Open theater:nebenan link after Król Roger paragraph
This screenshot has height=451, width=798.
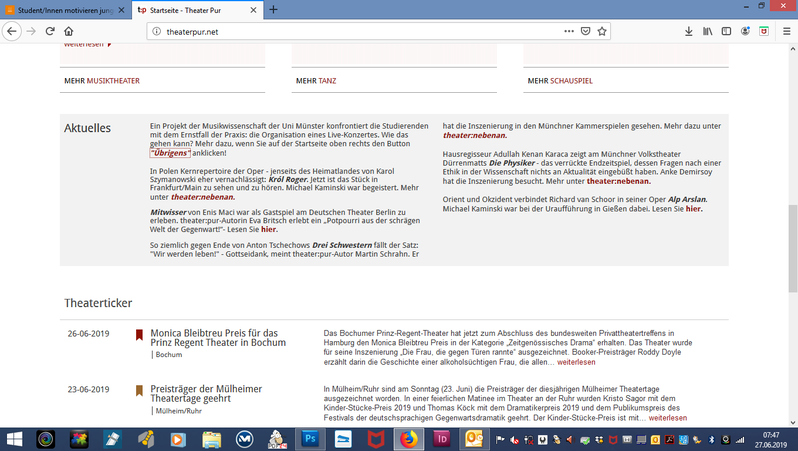point(203,197)
